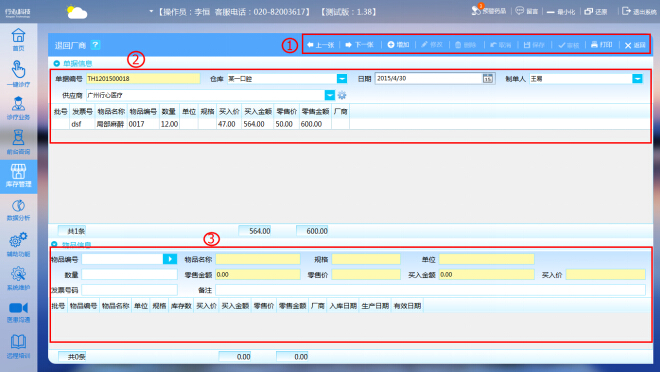Open 留言 message bubble
The height and width of the screenshot is (372, 660).
pyautogui.click(x=527, y=11)
